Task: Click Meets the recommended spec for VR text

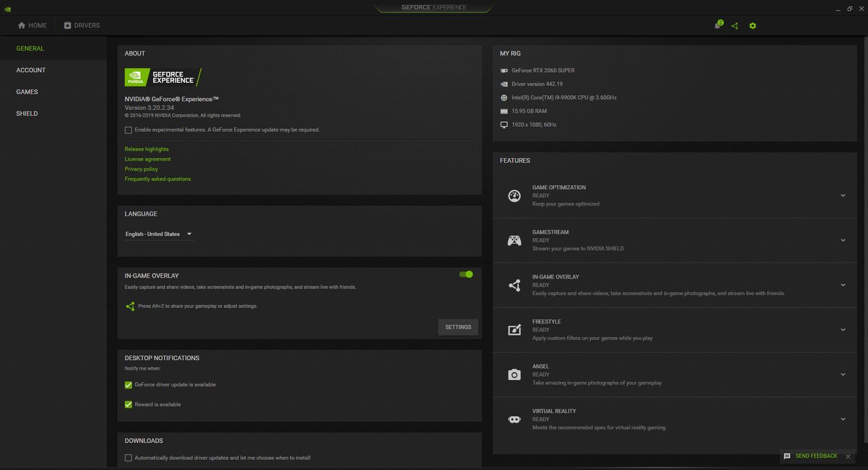Action: point(599,427)
